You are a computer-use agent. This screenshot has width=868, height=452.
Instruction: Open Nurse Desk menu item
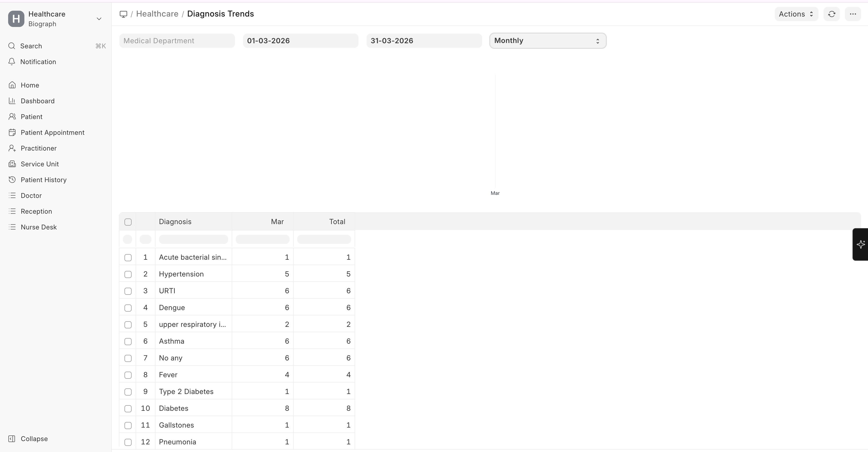38,227
